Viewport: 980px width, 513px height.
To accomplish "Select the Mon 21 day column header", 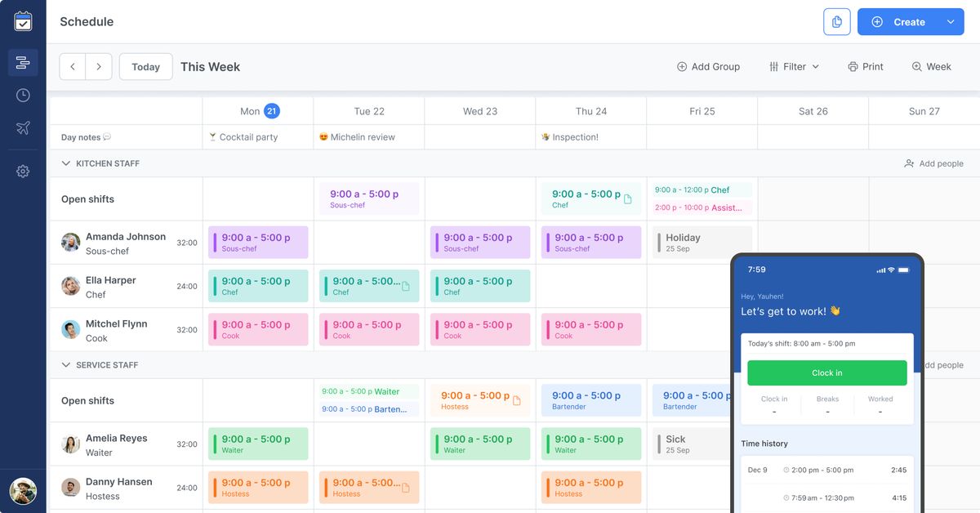I will (x=258, y=111).
